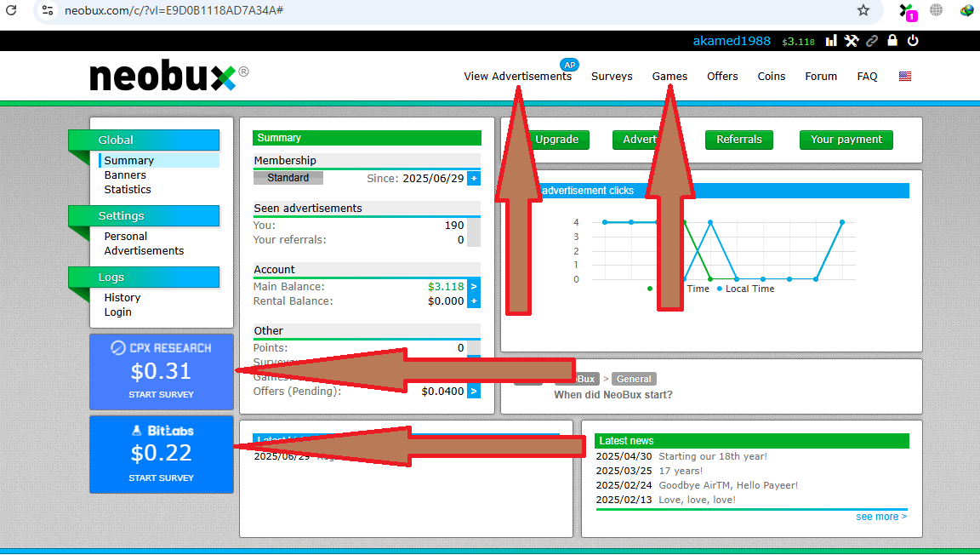Open site information icon in address bar
980x555 pixels.
[x=48, y=10]
